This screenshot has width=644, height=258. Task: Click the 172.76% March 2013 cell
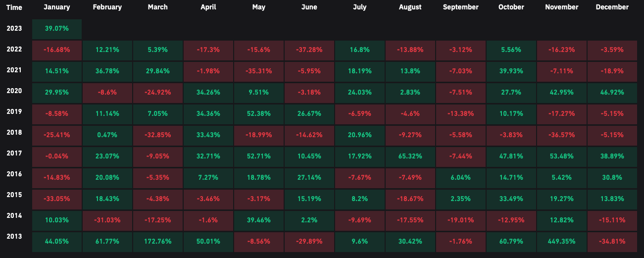(x=157, y=241)
